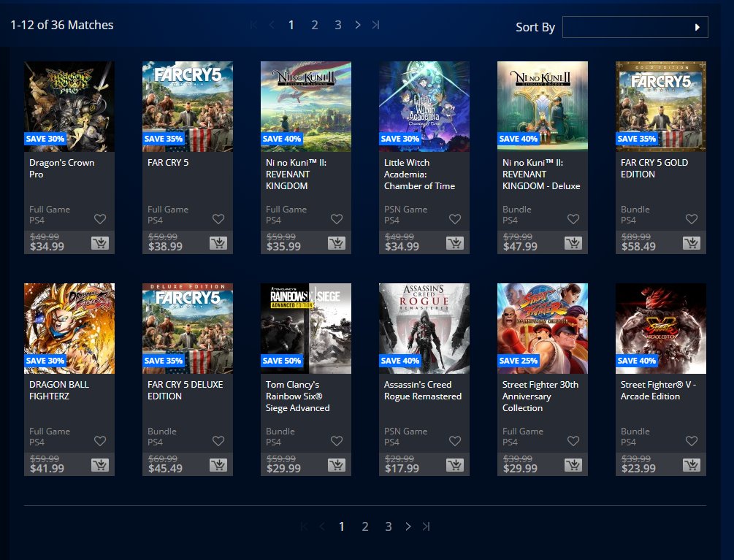Click next page arrow in top pagination
Image resolution: width=734 pixels, height=560 pixels.
click(x=358, y=25)
